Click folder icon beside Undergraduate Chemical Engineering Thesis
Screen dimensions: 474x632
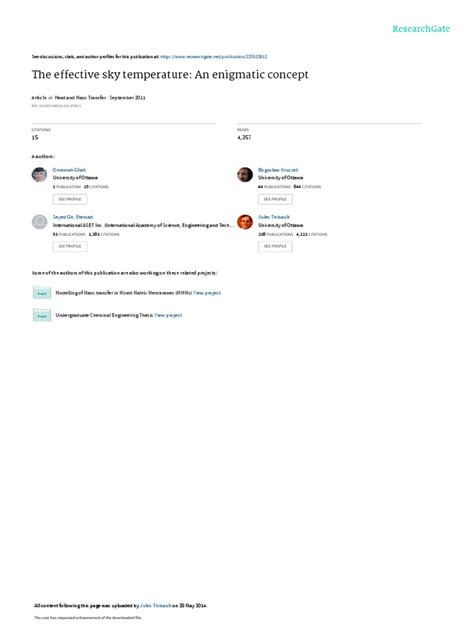(42, 315)
